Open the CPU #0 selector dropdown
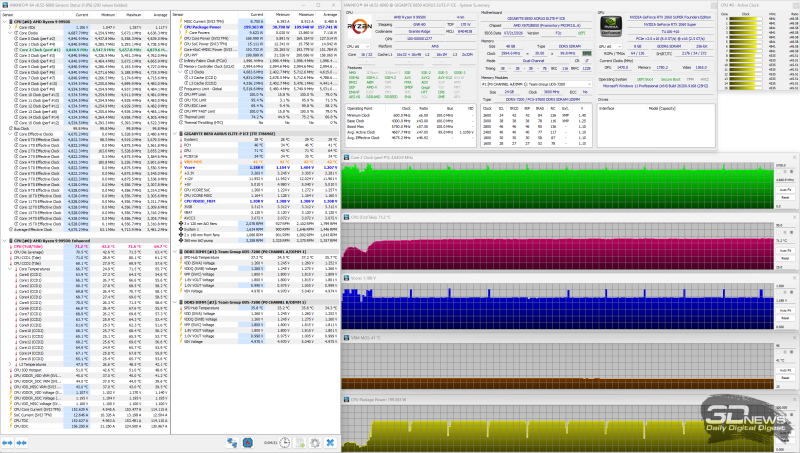The width and height of the screenshot is (800, 453). pos(359,46)
